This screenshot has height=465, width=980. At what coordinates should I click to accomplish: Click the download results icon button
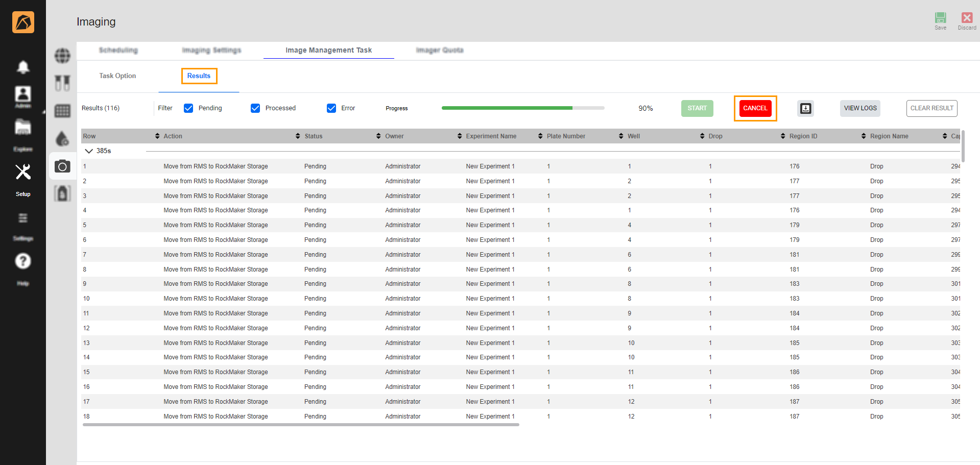tap(805, 108)
